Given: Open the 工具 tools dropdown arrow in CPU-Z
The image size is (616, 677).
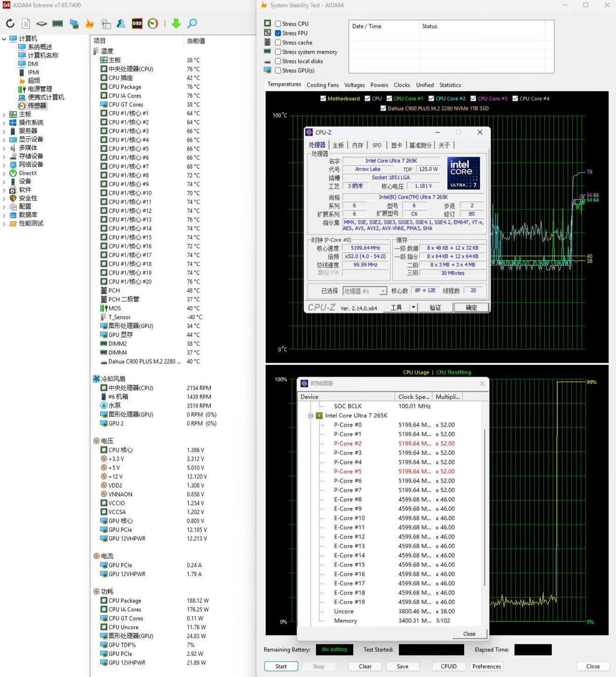Looking at the screenshot, I should click(413, 307).
